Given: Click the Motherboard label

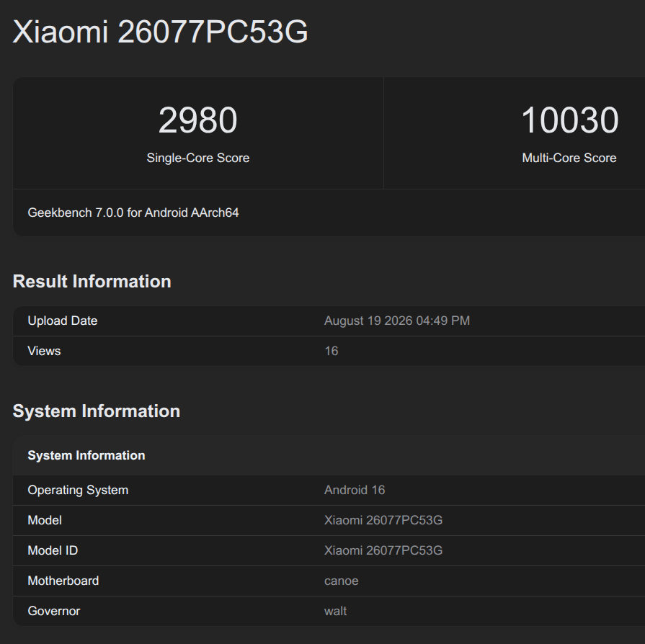Looking at the screenshot, I should [63, 581].
